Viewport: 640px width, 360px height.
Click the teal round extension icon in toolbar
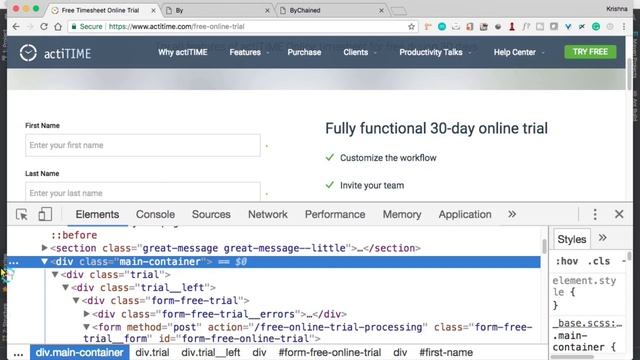[x=442, y=27]
